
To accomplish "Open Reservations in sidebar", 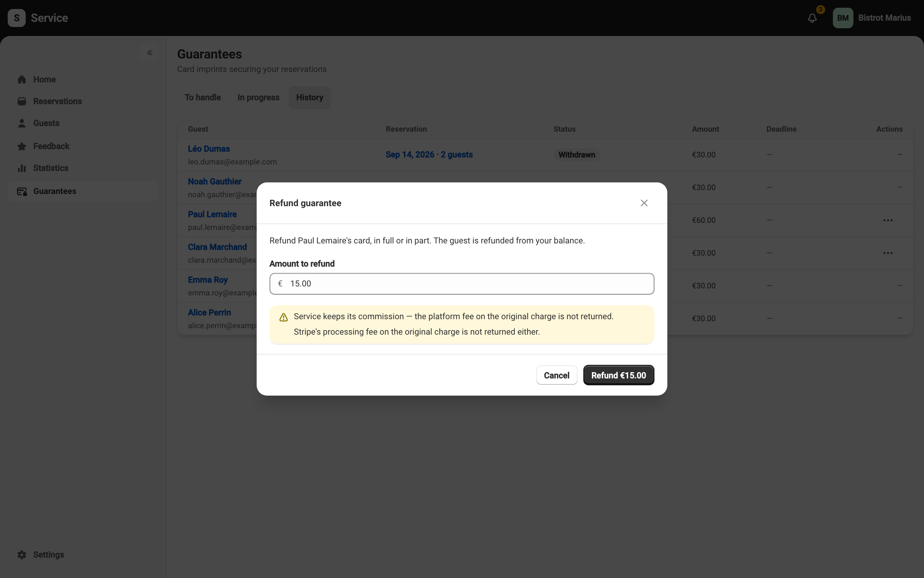I will coord(83,101).
